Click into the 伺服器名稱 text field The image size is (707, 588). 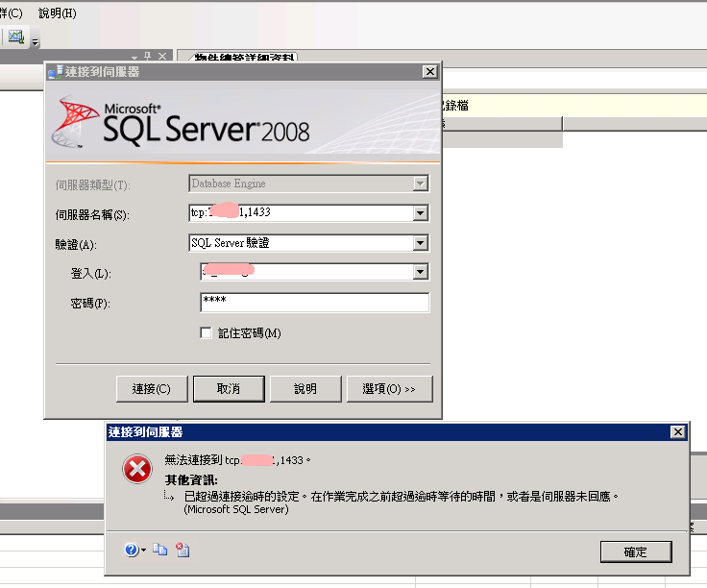(x=302, y=213)
